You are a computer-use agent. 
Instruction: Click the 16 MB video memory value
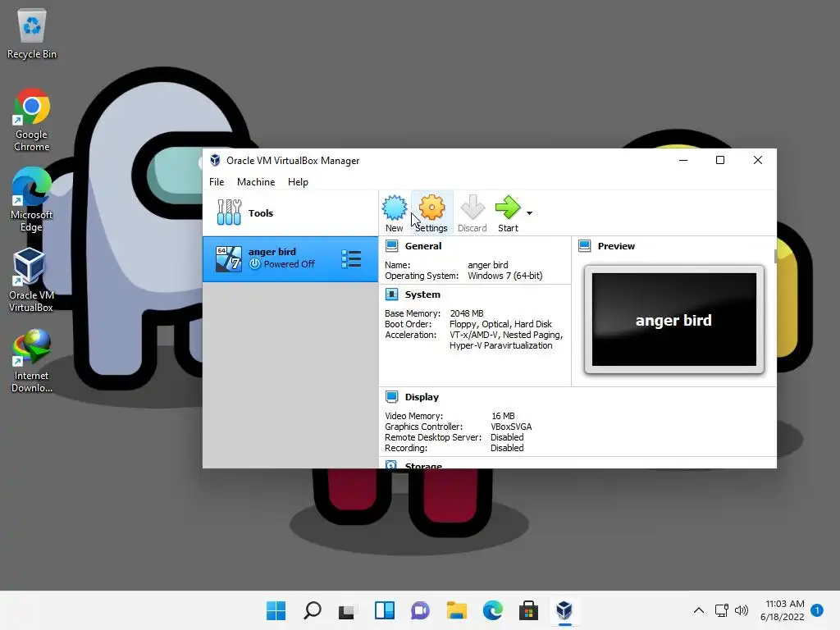(503, 416)
